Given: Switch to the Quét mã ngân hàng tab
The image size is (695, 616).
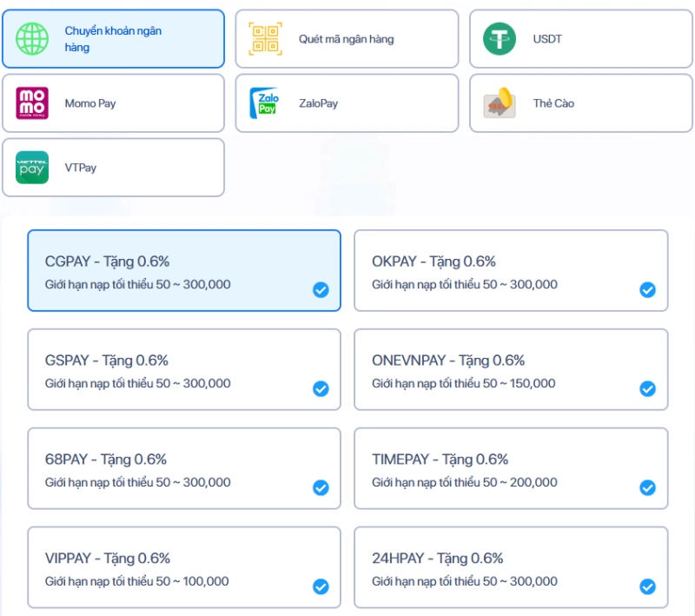Looking at the screenshot, I should 346,38.
